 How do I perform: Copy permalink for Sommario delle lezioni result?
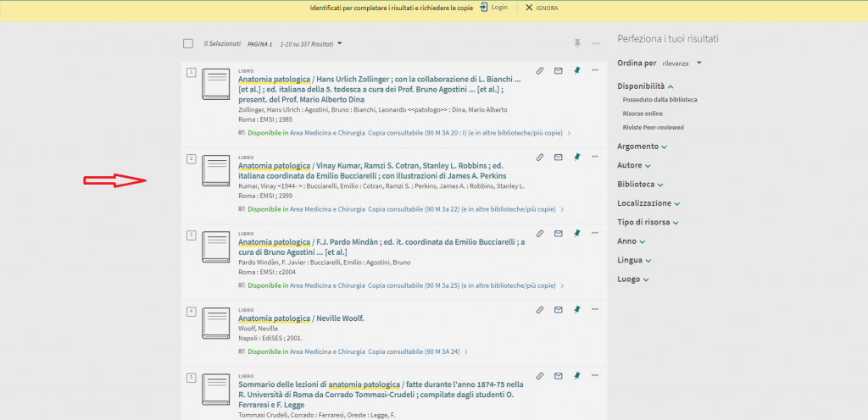click(540, 375)
